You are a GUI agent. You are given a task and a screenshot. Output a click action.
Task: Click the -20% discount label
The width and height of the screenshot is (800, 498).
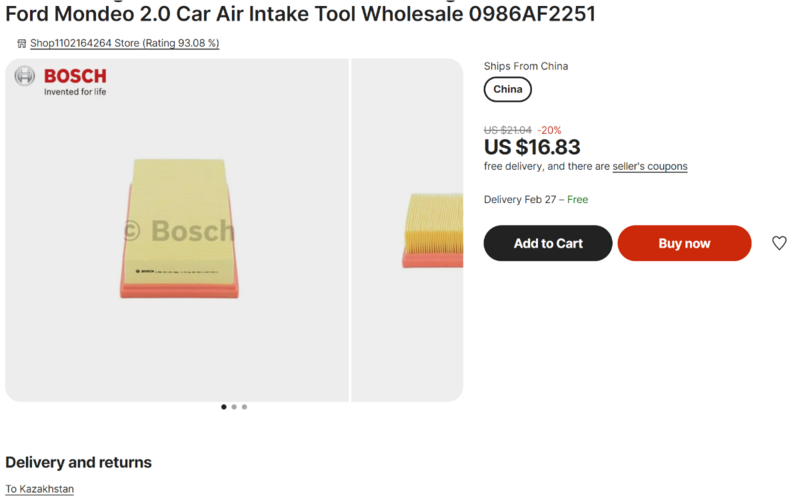pyautogui.click(x=549, y=130)
